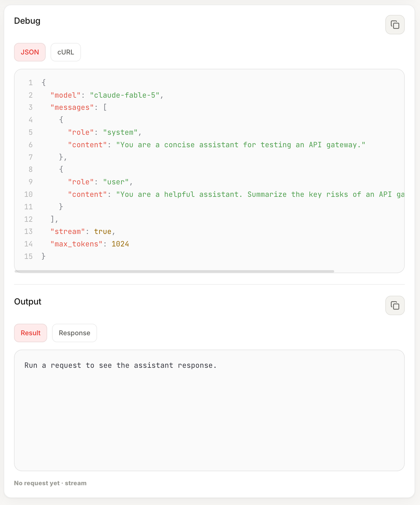Click the closing bracket on line 12
The image size is (420, 505).
pos(52,219)
